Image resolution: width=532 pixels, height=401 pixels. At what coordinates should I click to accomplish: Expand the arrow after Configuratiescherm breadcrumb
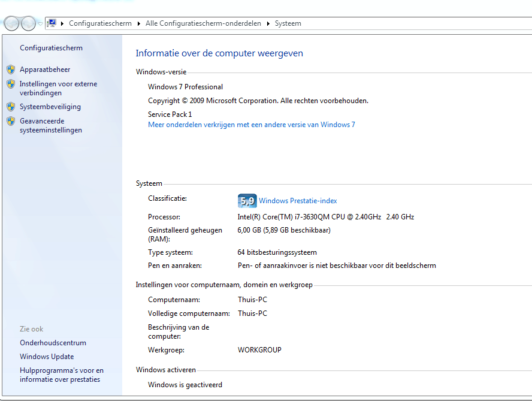point(139,23)
